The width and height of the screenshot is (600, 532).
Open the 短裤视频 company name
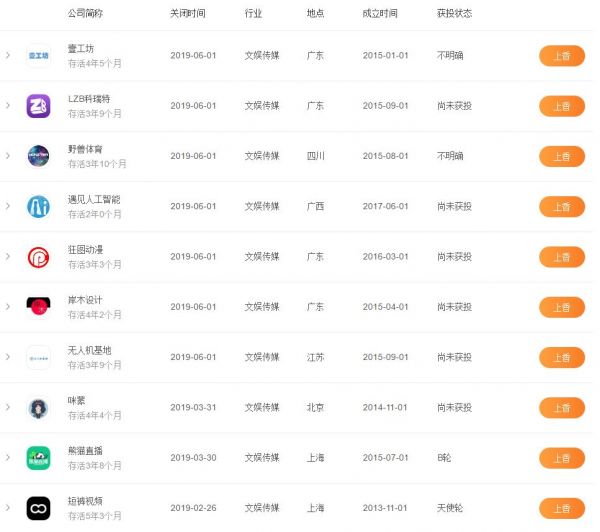click(x=85, y=501)
